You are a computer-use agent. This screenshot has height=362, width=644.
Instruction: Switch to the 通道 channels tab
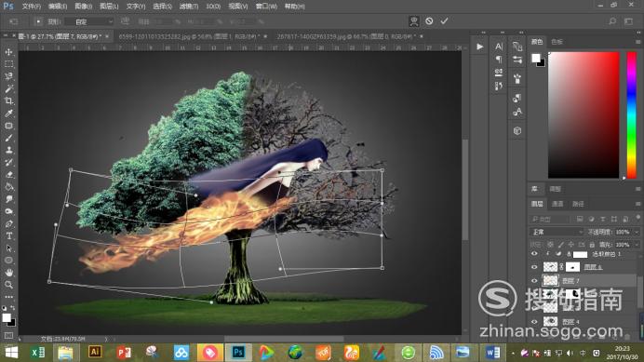click(557, 204)
